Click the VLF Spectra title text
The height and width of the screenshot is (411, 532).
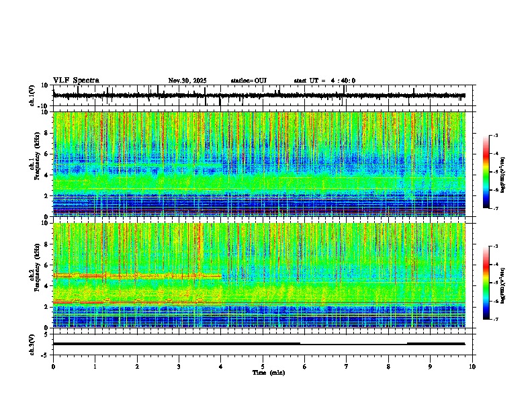tap(76, 81)
